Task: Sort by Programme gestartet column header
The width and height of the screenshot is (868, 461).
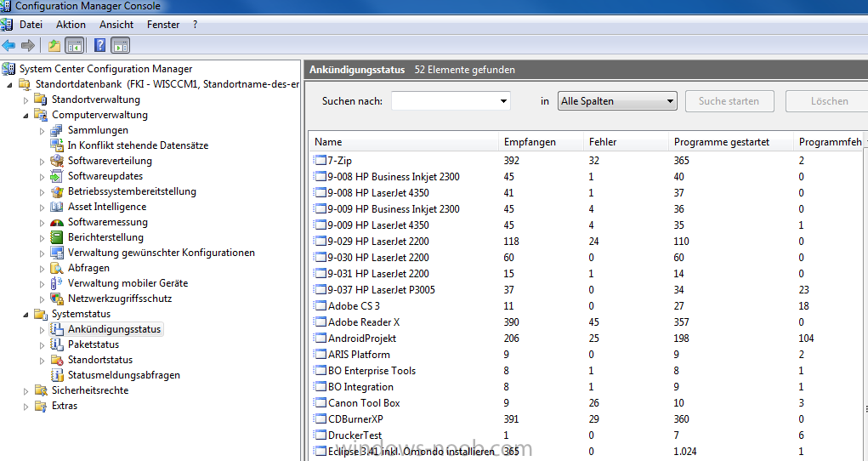Action: pyautogui.click(x=731, y=142)
